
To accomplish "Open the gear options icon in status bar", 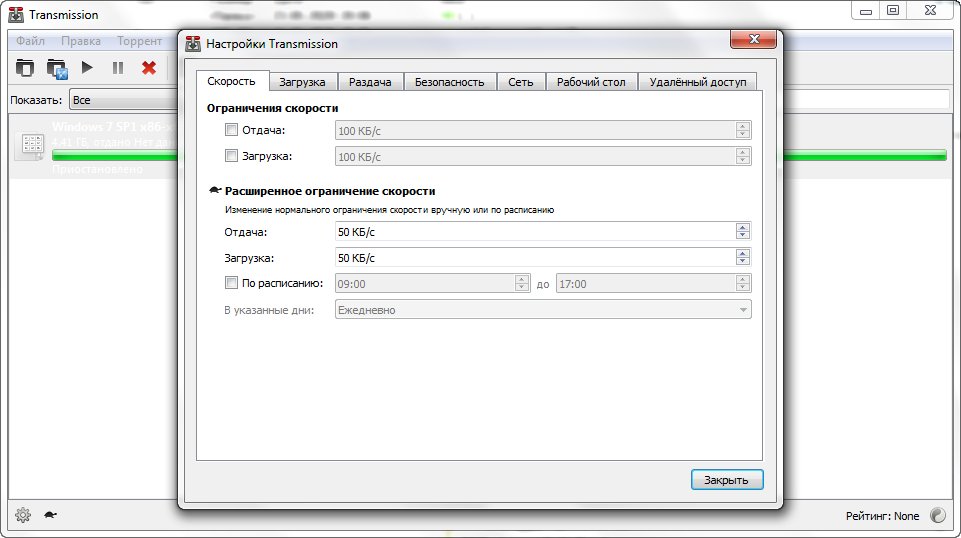I will point(23,515).
